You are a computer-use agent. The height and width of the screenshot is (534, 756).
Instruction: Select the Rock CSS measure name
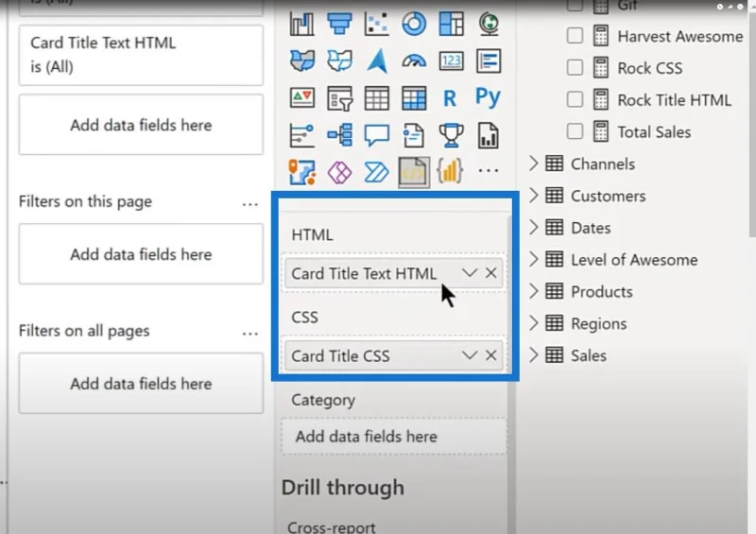[x=650, y=68]
